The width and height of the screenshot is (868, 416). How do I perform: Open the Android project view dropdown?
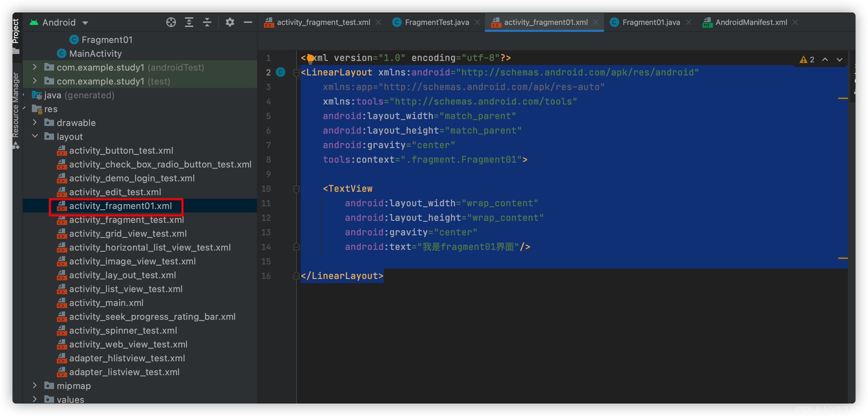[x=85, y=23]
